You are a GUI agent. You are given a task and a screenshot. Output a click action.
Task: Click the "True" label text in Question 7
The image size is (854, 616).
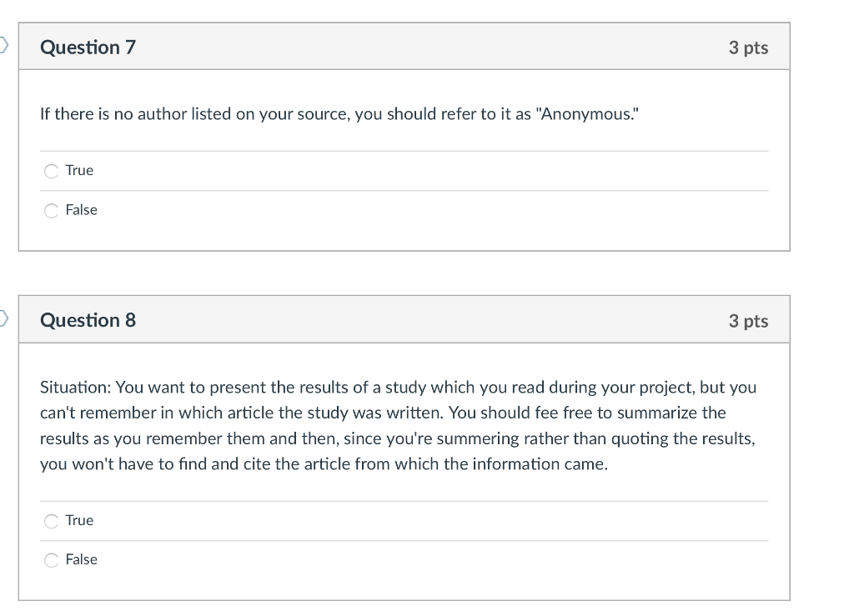click(x=80, y=170)
